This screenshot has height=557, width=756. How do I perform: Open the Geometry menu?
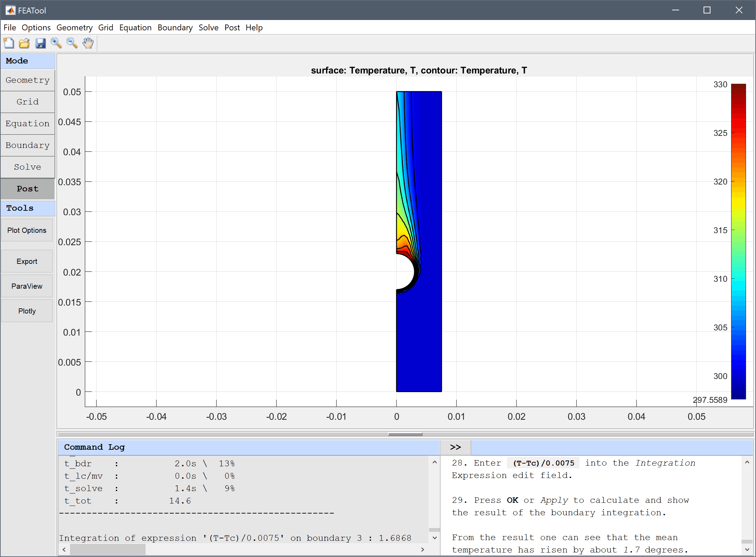click(74, 28)
